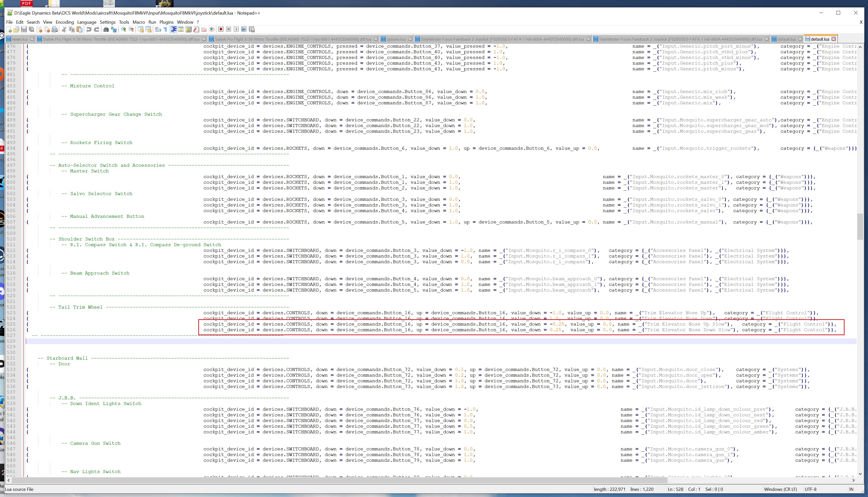
Task: Switch to the views.lua tab
Action: [19, 39]
